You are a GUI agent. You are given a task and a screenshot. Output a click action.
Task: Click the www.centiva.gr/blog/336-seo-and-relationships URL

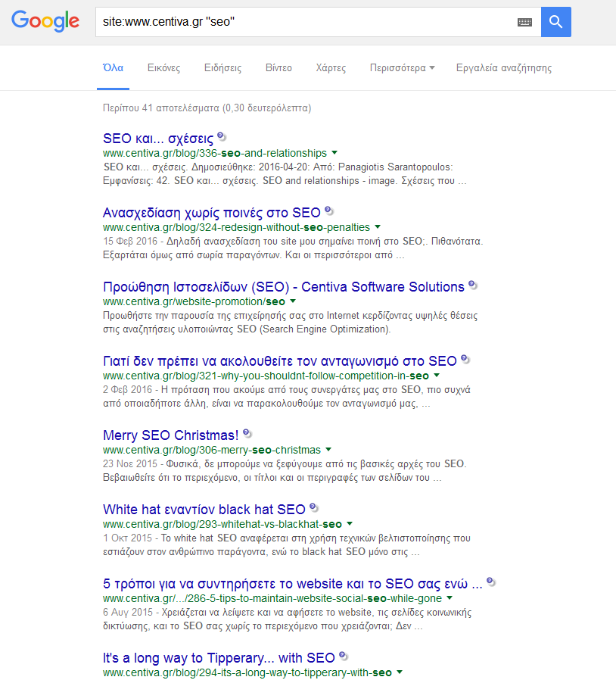tap(215, 153)
